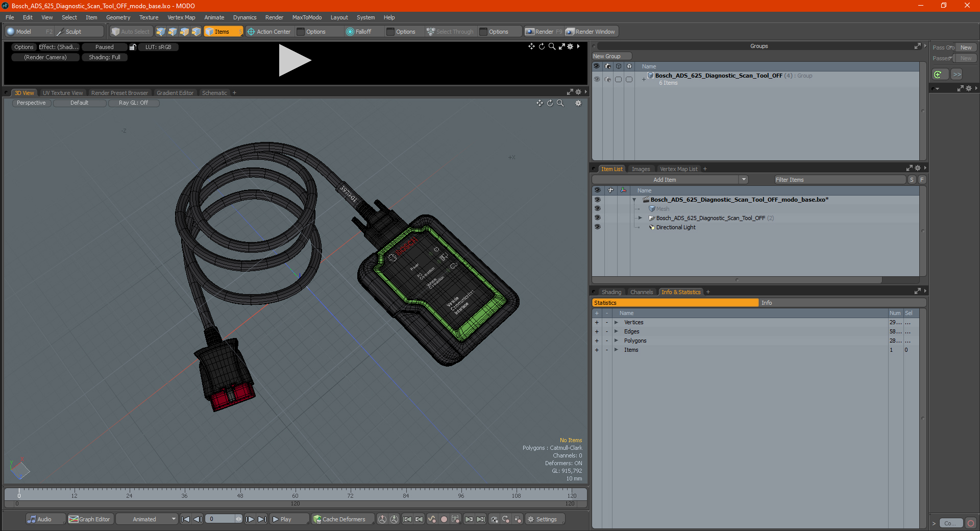Toggle visibility of Bosch_ADS_625 group item in Item List
This screenshot has height=531, width=980.
[597, 218]
